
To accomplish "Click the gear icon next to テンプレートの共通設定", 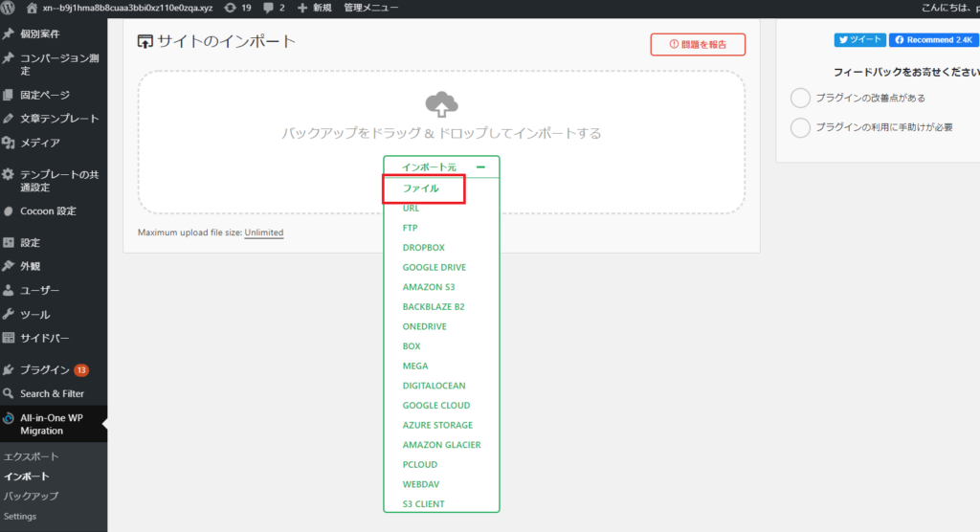I will [8, 174].
